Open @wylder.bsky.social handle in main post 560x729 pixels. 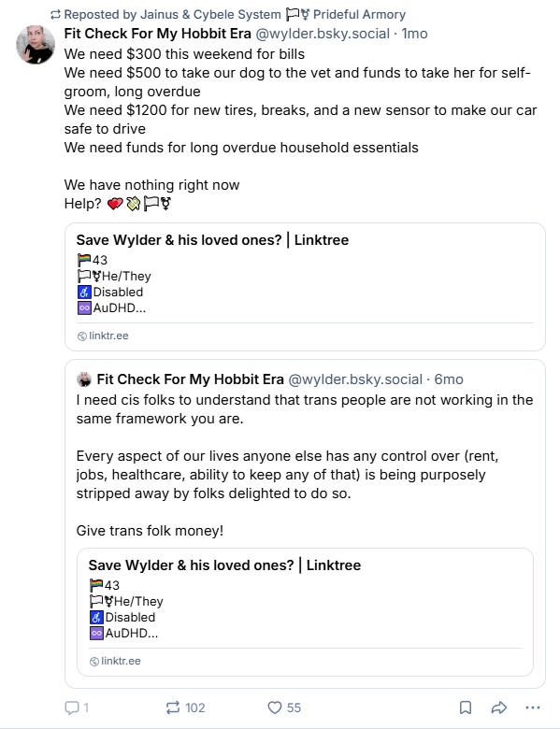[323, 34]
